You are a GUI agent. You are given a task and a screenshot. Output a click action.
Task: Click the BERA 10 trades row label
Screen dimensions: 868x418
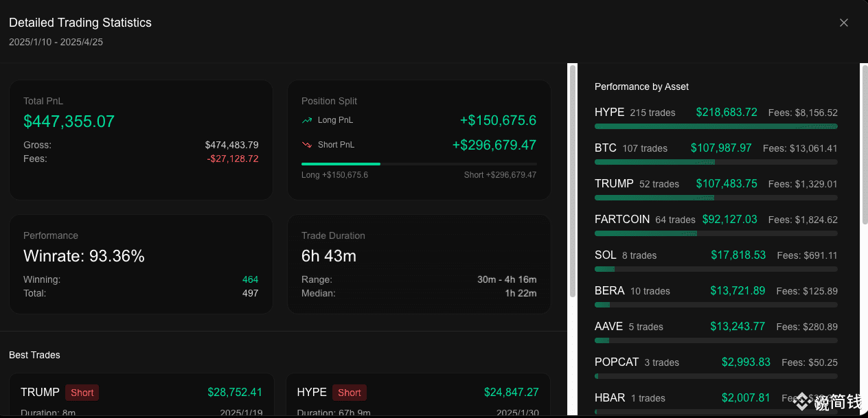[x=632, y=290]
